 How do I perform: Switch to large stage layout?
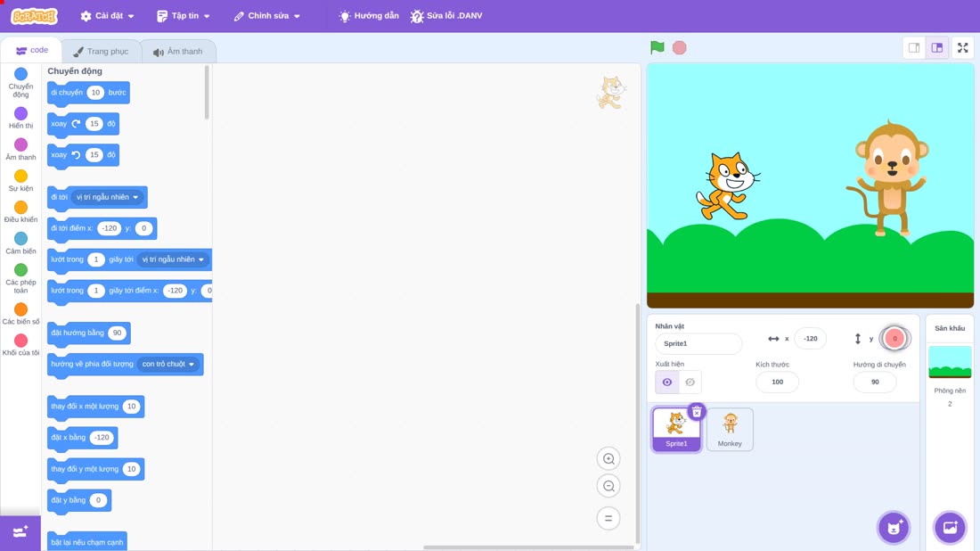[937, 47]
